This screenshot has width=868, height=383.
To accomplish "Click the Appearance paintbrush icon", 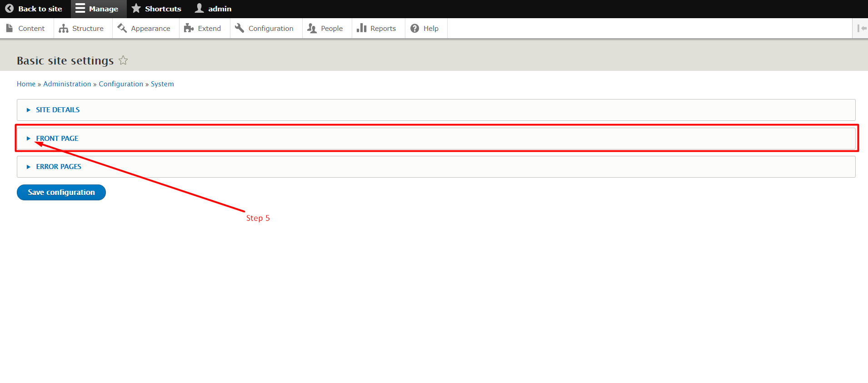I will coord(122,28).
